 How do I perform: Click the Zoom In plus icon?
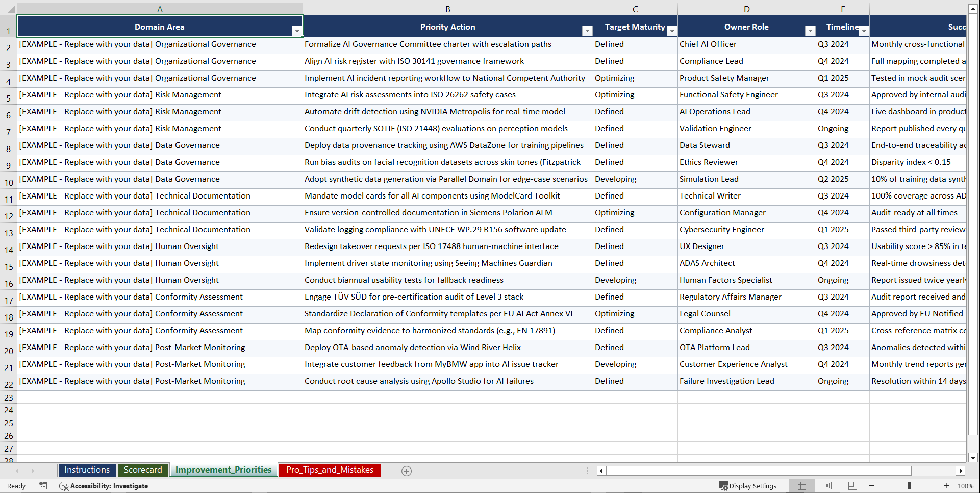(947, 486)
